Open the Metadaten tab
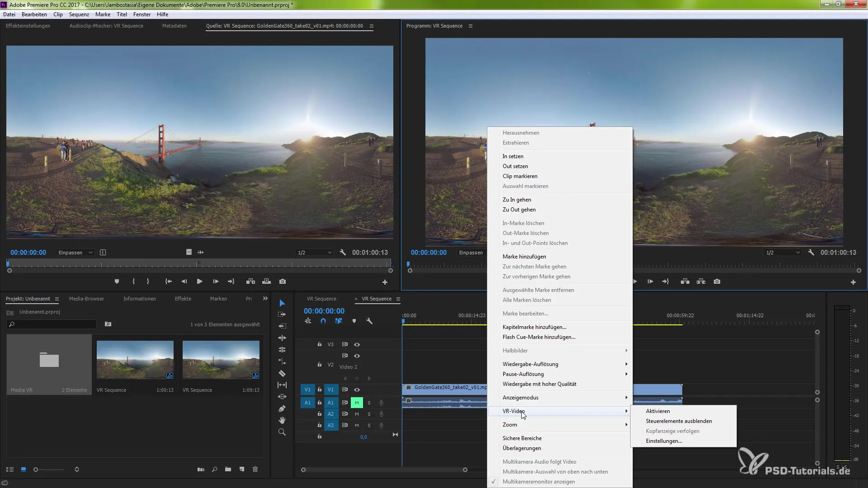 (x=175, y=26)
